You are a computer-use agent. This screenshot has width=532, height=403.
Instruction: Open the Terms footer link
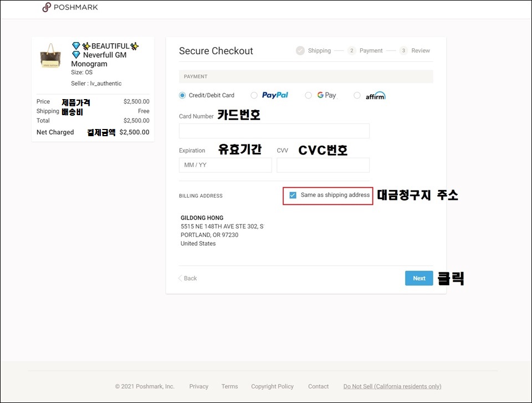click(229, 386)
